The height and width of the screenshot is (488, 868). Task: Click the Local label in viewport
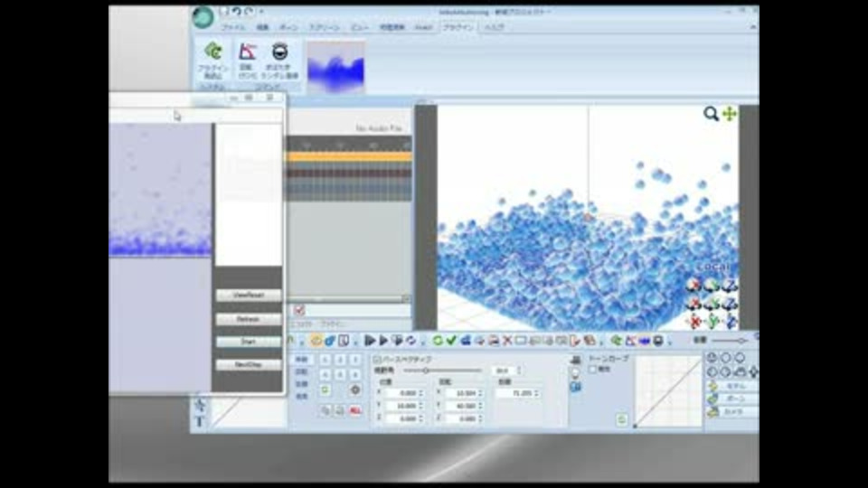click(713, 267)
